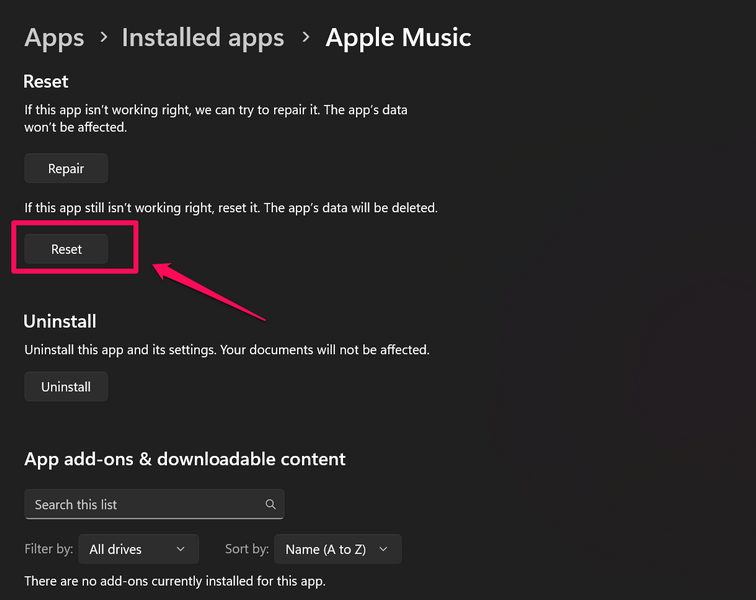Click the search magnifier icon
Screen dimensions: 756x600
270,505
